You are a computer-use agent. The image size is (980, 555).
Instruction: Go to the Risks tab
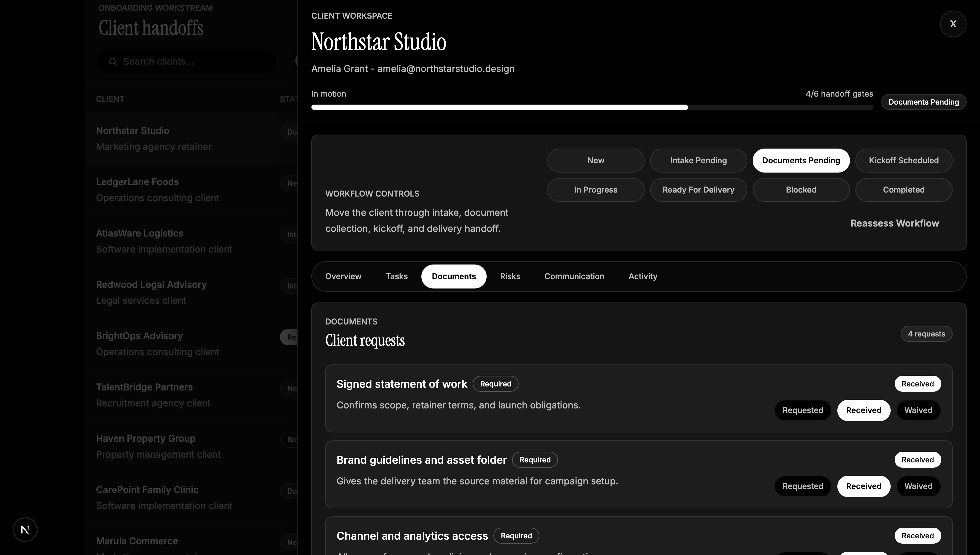pos(510,277)
